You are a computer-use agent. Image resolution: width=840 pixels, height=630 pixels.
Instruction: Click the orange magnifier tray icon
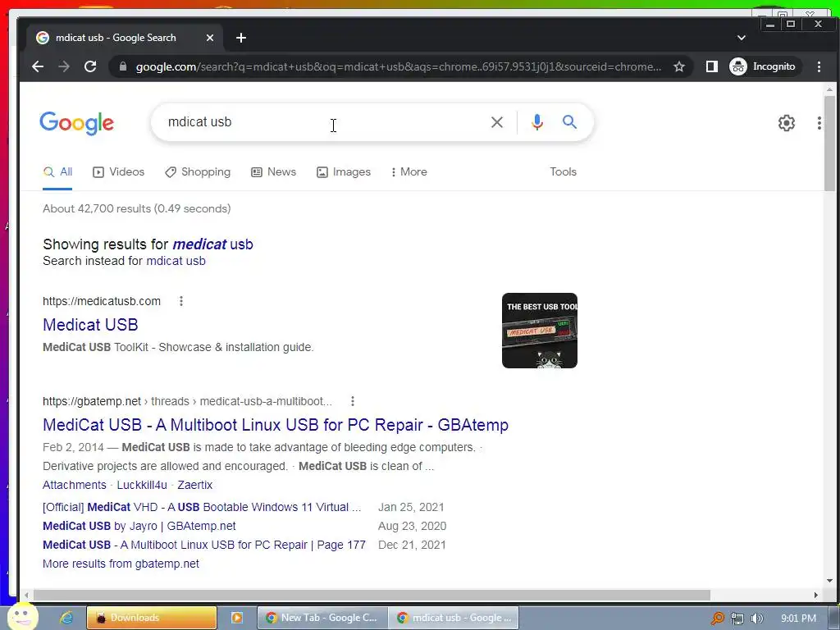717,619
